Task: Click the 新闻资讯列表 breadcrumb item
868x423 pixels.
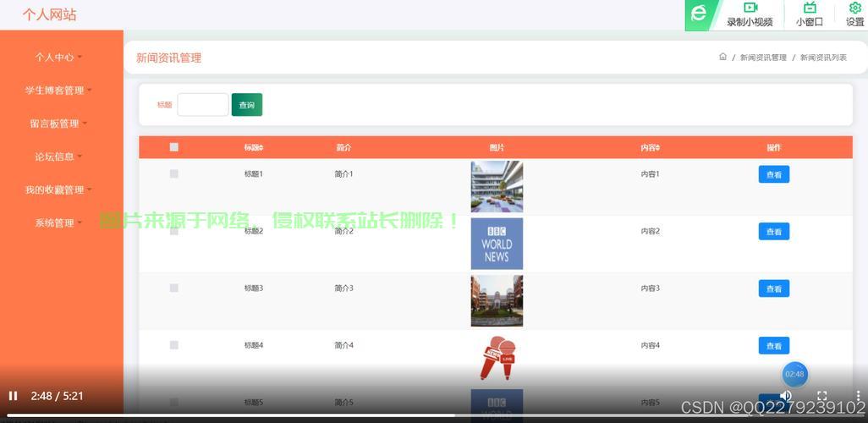Action: 823,58
